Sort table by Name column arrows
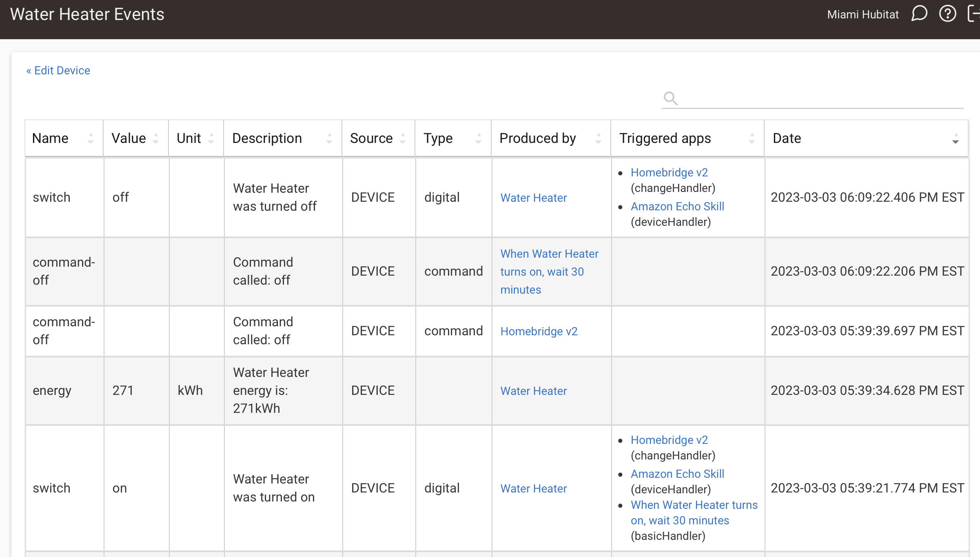This screenshot has width=980, height=557. [91, 138]
